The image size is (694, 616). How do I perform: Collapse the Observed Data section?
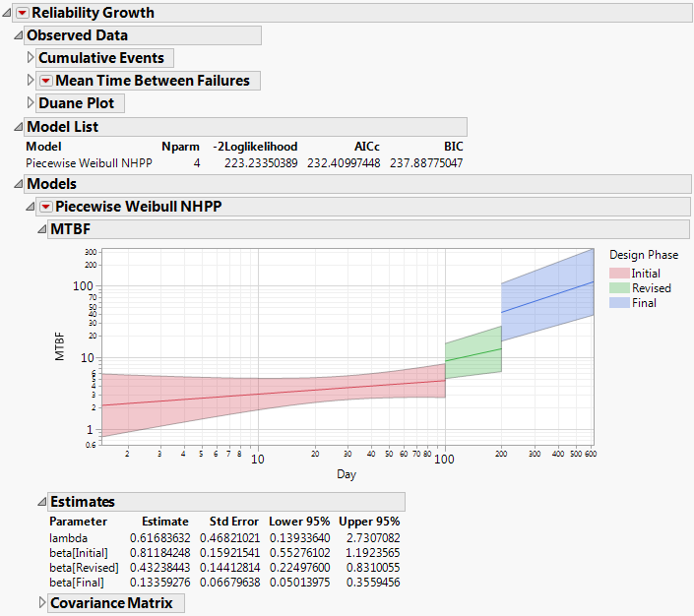click(x=18, y=35)
